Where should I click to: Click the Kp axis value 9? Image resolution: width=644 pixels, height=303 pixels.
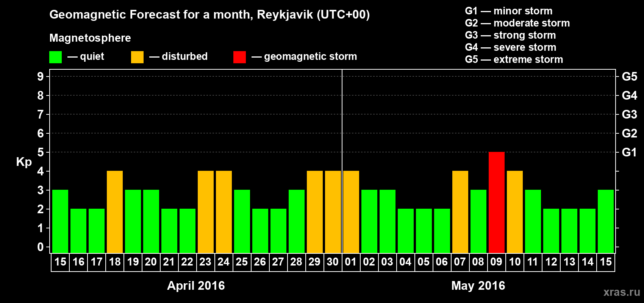pos(41,77)
